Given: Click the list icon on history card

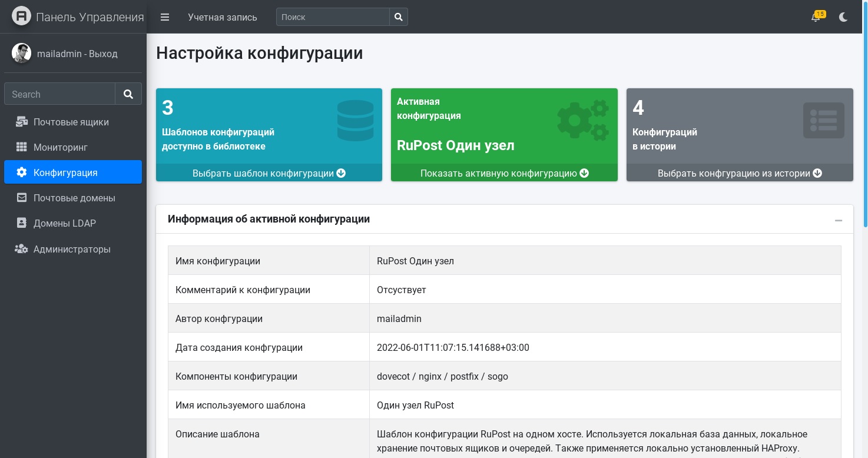Looking at the screenshot, I should point(823,120).
